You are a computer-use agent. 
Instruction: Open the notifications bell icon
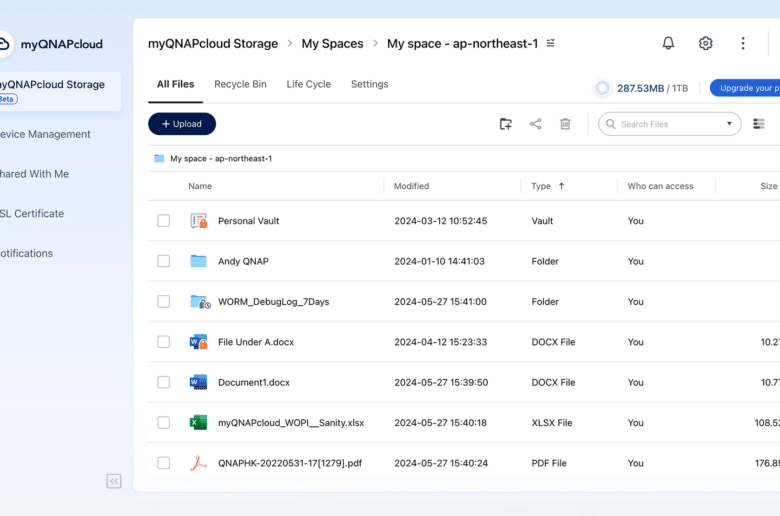[668, 43]
